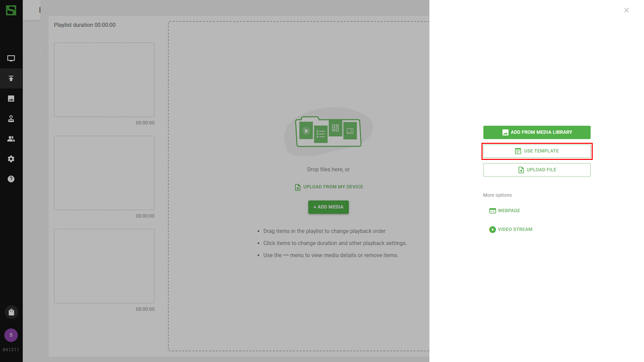Click the stamp icon in the sidebar

11,119
